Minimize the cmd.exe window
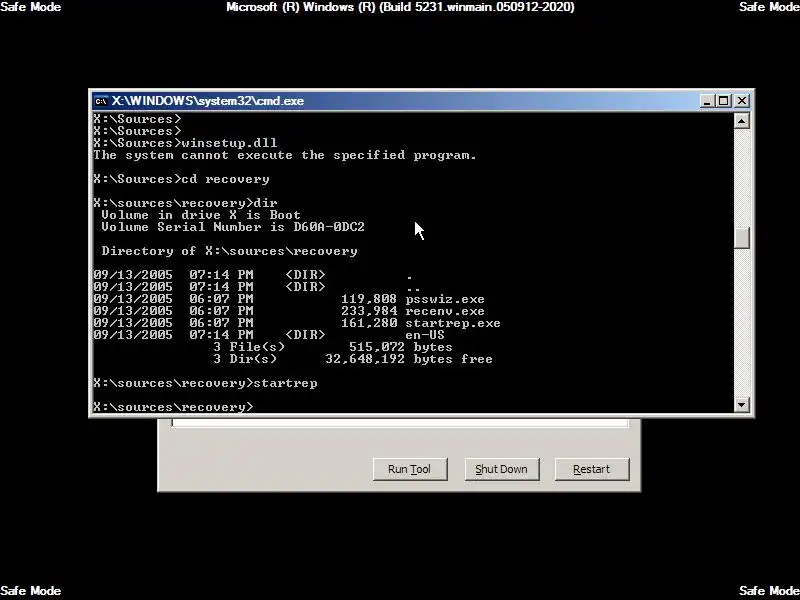 (706, 101)
